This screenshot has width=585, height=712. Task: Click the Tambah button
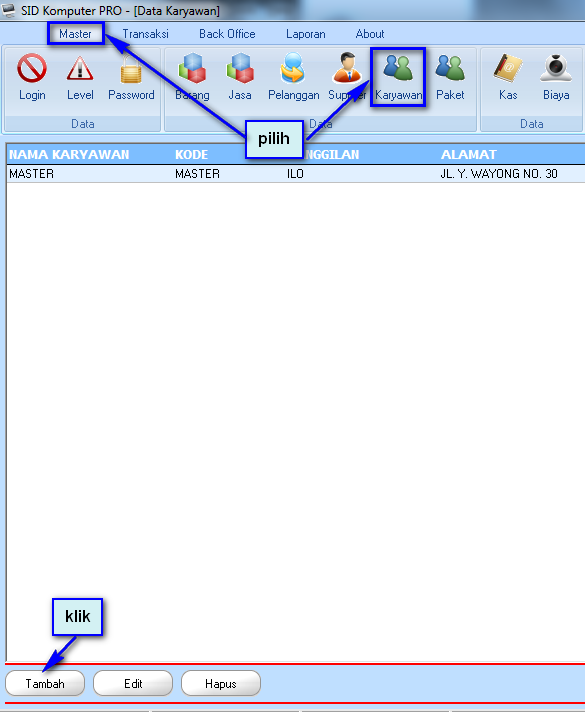coord(45,683)
